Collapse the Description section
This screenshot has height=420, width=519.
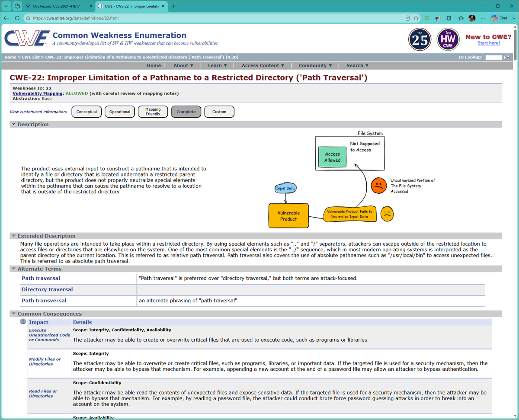[x=13, y=124]
